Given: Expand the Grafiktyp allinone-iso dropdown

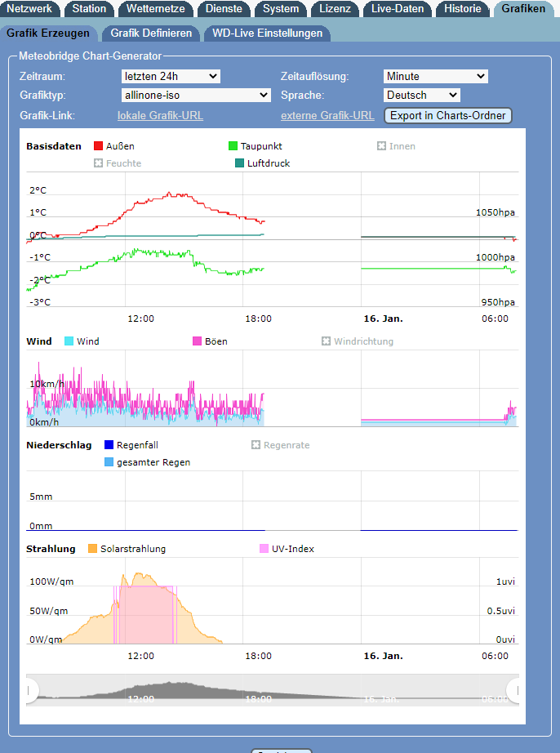Looking at the screenshot, I should [195, 96].
